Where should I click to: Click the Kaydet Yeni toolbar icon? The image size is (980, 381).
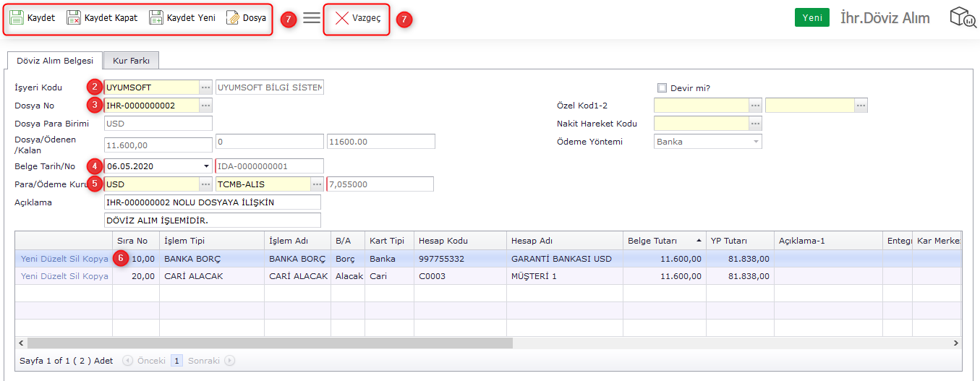coord(156,18)
